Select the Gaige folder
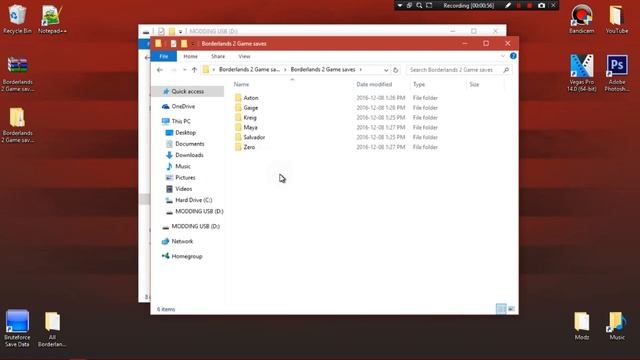Viewport: 640px width, 360px height. (x=251, y=108)
